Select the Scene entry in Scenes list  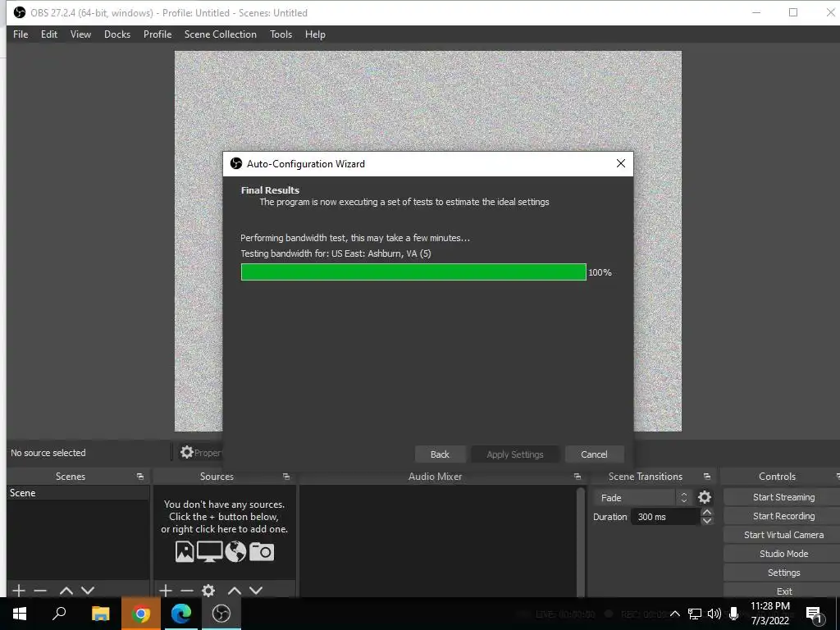click(x=78, y=493)
